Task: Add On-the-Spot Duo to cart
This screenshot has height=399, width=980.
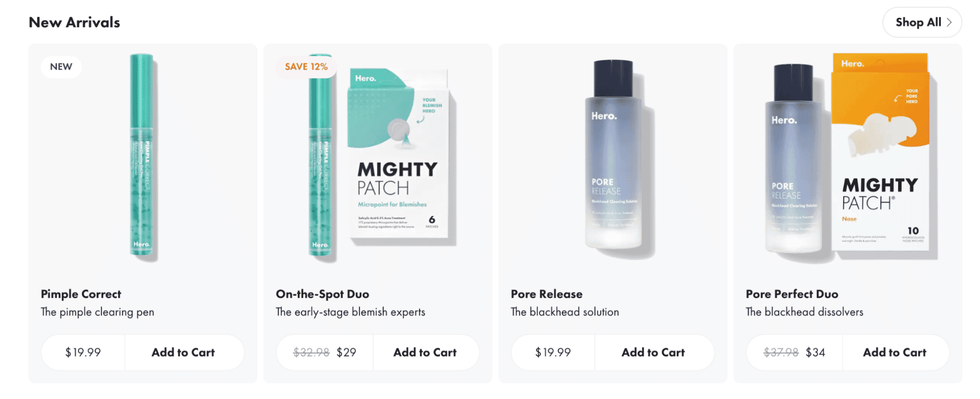Action: [425, 352]
